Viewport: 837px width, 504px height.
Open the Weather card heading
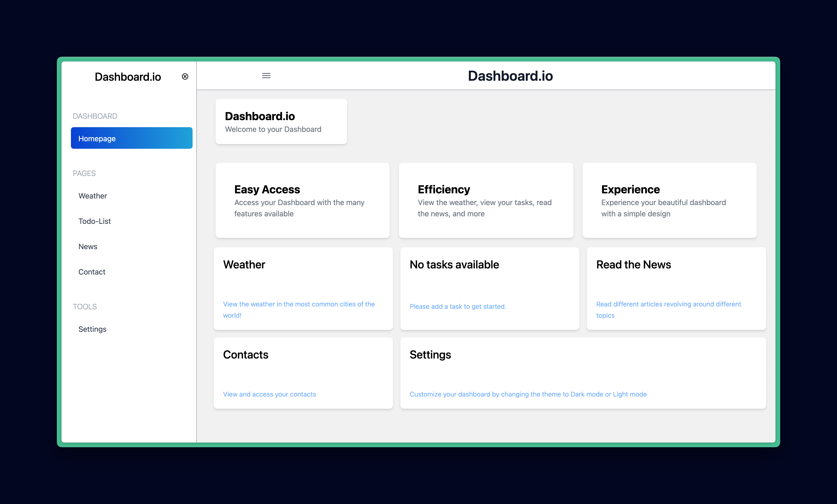[x=244, y=264]
